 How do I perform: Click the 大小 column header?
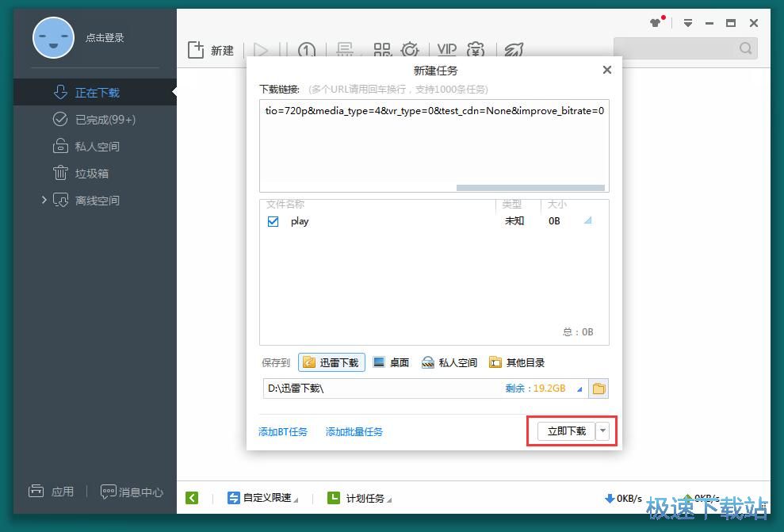[x=557, y=204]
